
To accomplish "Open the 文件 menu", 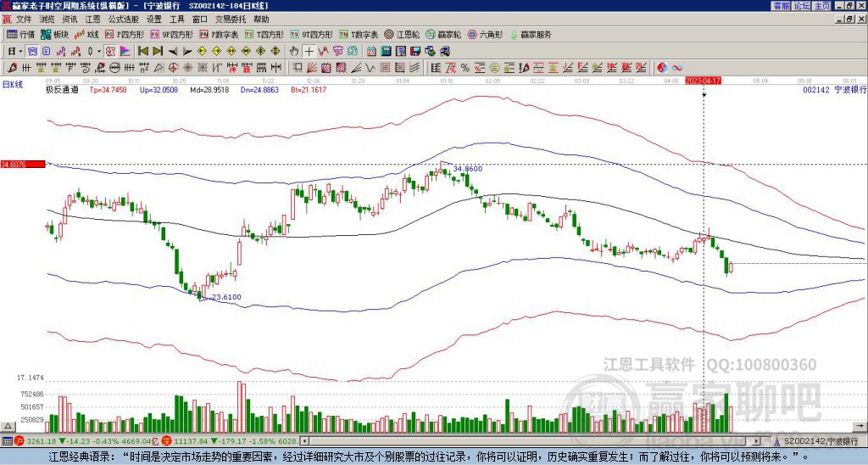I will tap(24, 20).
